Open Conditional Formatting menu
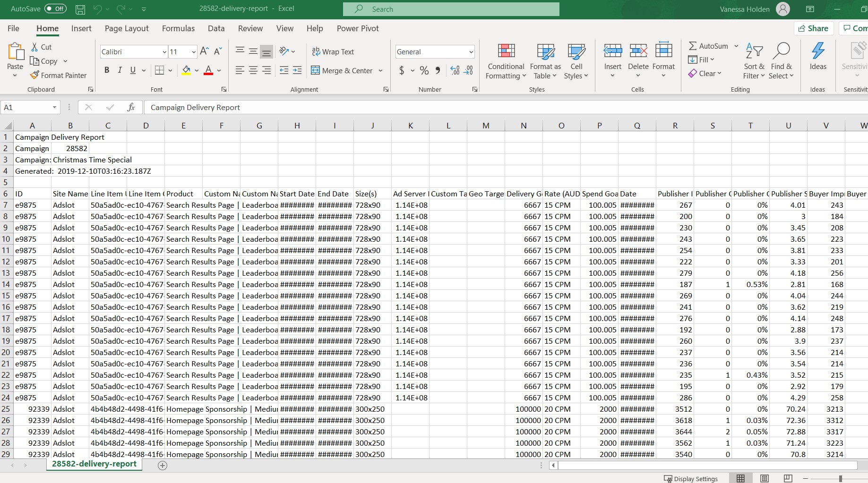The image size is (868, 483). pyautogui.click(x=506, y=61)
